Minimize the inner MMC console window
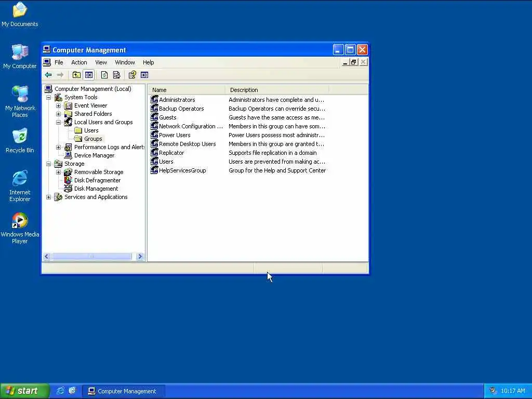This screenshot has height=399, width=532. coord(345,62)
